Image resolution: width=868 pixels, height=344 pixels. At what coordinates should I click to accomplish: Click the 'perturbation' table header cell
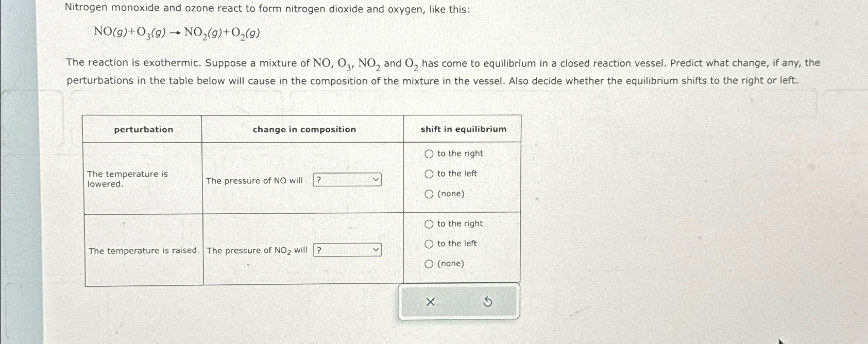tap(143, 129)
